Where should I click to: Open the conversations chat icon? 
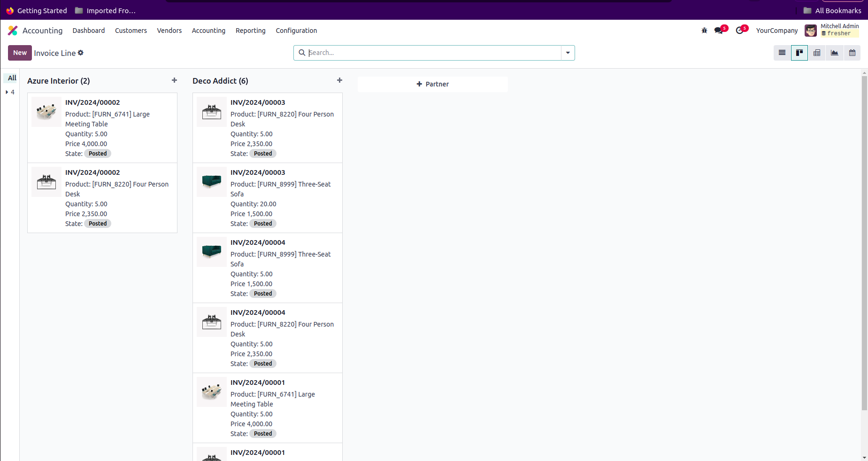(x=719, y=31)
